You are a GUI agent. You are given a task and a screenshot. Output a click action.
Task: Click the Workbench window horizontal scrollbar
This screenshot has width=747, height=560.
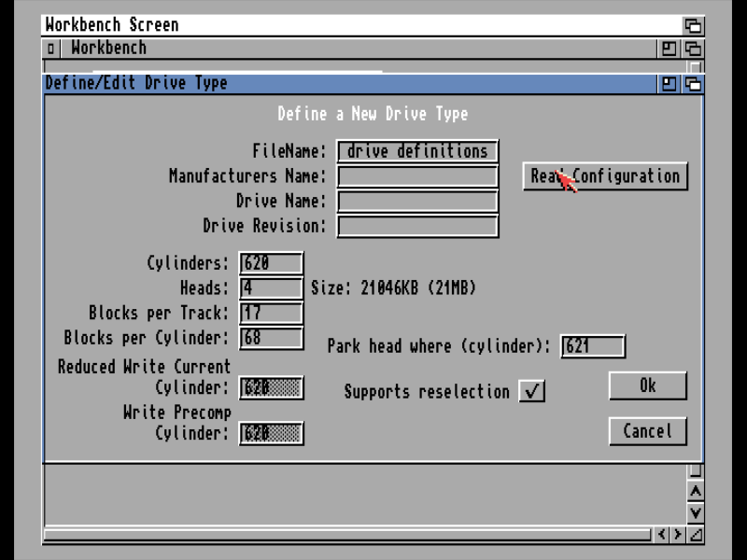[347, 535]
